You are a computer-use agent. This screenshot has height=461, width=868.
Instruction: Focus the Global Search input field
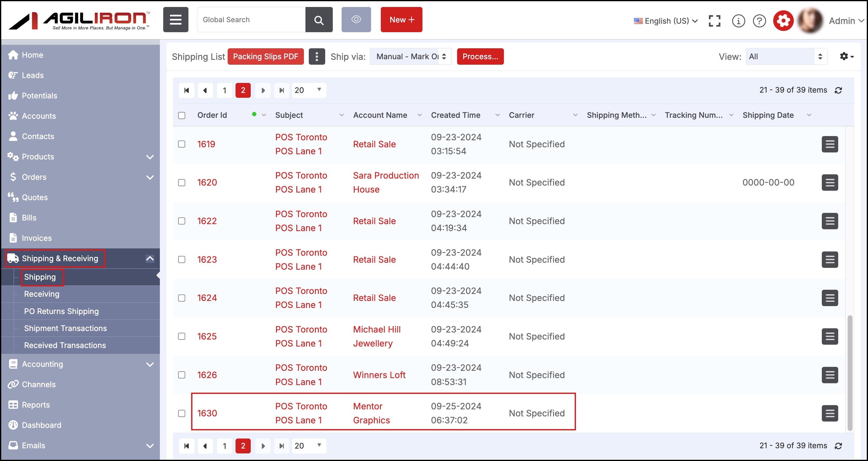251,19
